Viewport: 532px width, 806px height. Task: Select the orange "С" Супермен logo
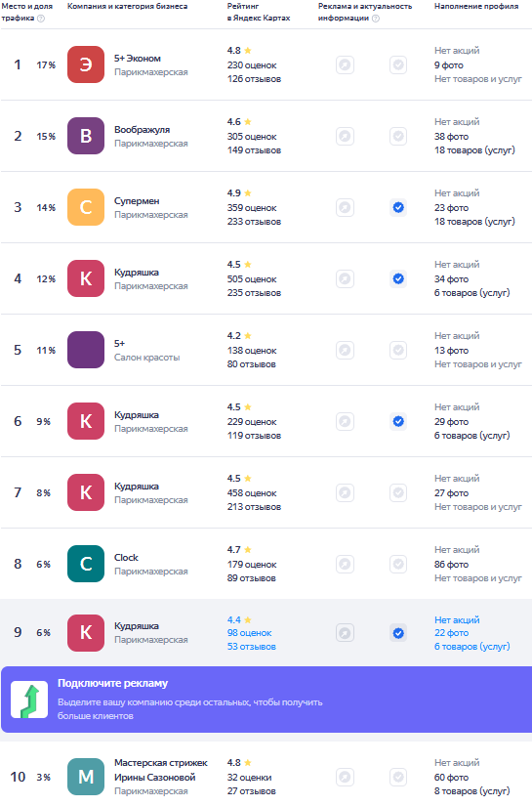86,207
